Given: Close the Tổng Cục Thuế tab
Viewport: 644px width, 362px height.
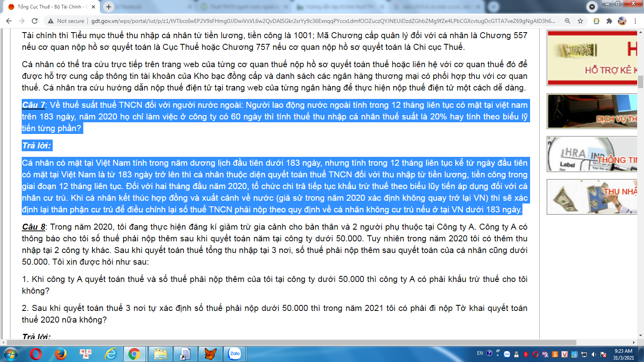Looking at the screenshot, I should (93, 7).
